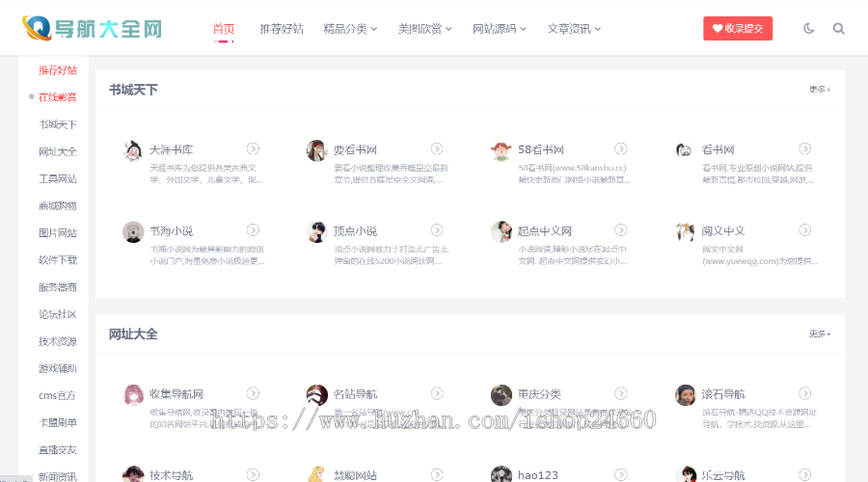Open the 起点中文网 title text
This screenshot has width=868, height=482.
point(545,230)
